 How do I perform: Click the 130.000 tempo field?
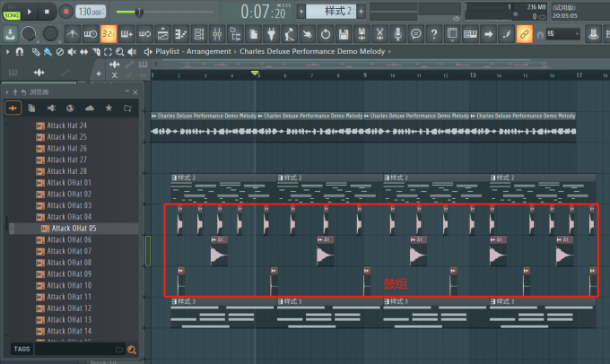coord(91,12)
